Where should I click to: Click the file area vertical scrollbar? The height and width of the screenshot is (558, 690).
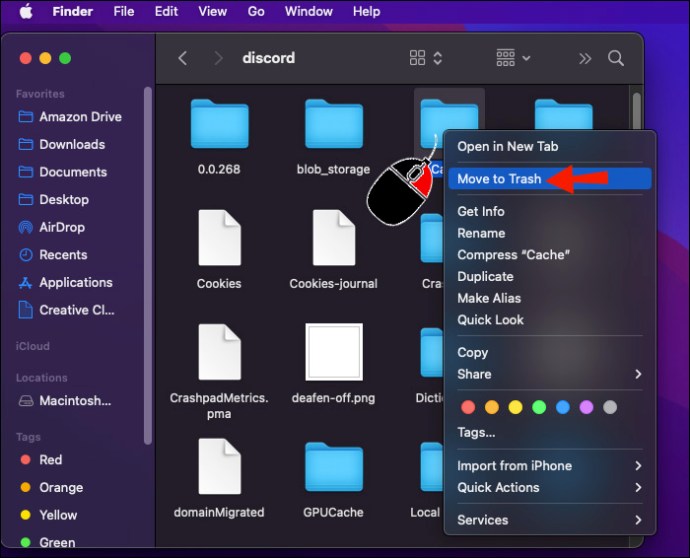click(636, 112)
